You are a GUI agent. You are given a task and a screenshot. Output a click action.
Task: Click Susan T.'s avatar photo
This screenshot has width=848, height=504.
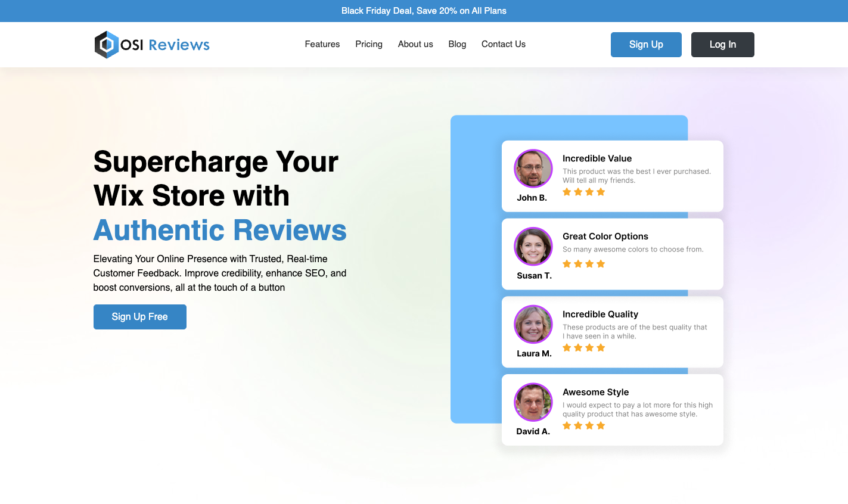click(x=533, y=247)
